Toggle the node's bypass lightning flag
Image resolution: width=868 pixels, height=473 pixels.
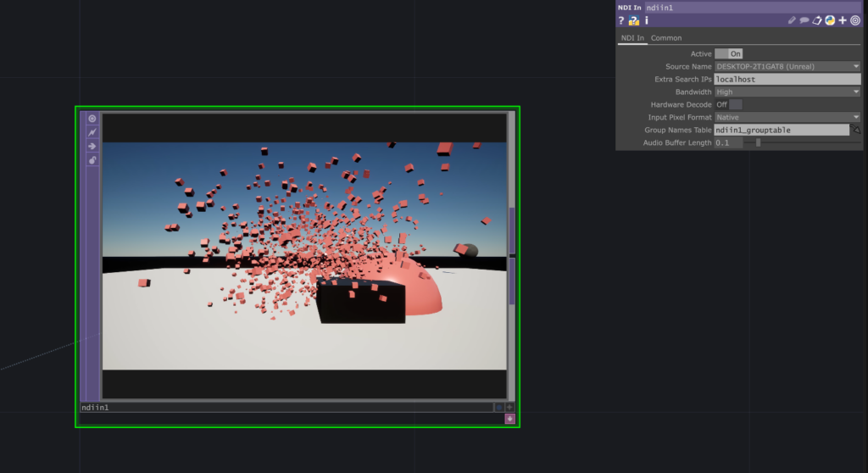92,132
